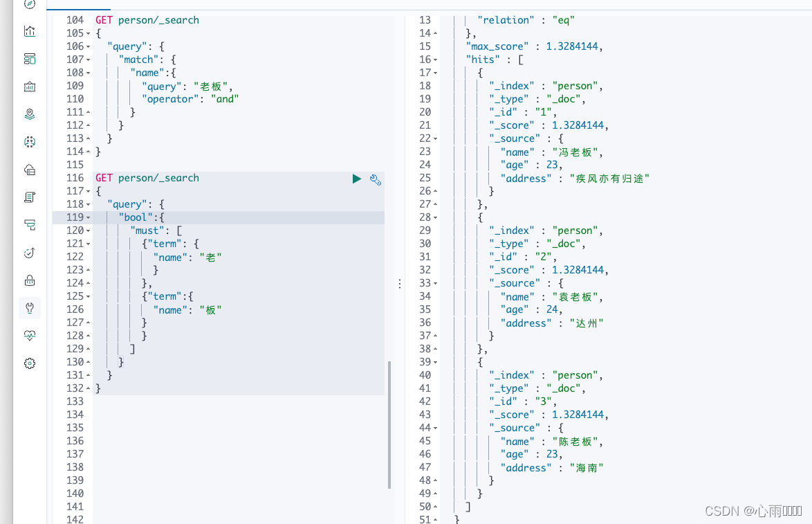Click "GET person/_search" on line 104
Screen dimensions: 812x524
(x=147, y=20)
